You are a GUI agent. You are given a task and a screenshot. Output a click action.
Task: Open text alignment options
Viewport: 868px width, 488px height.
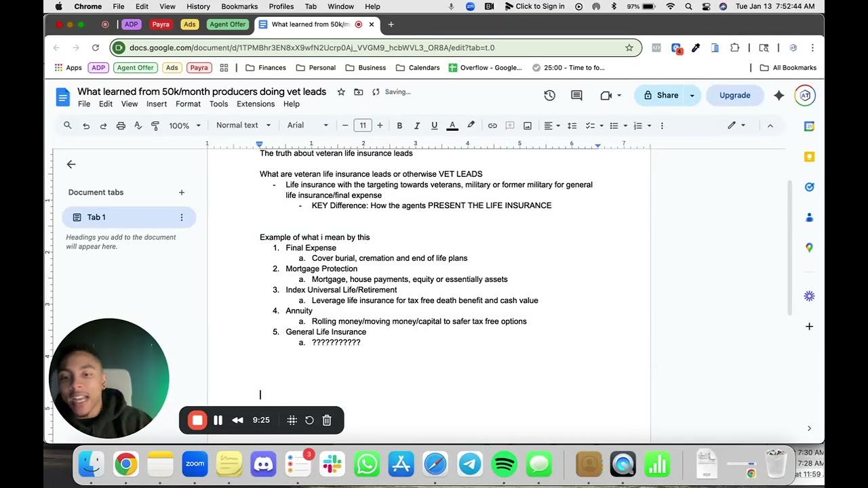(551, 125)
